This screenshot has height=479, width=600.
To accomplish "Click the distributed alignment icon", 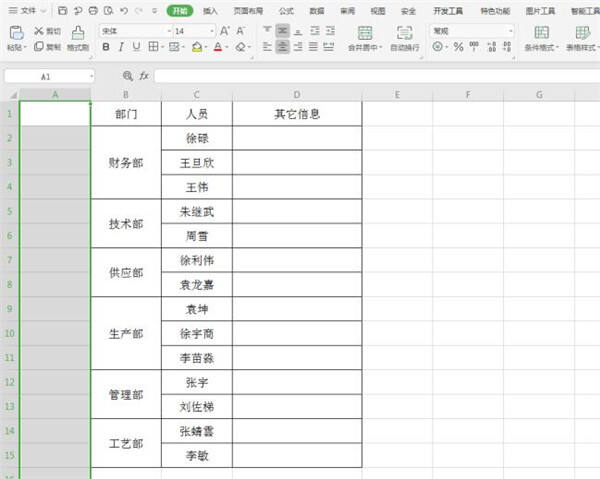I will 329,47.
